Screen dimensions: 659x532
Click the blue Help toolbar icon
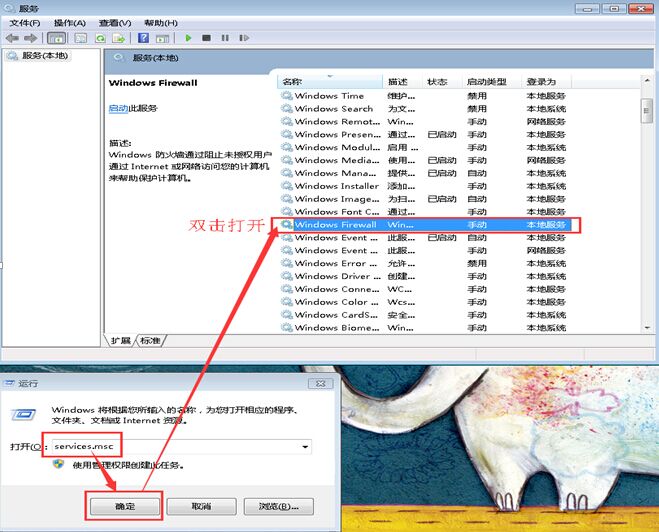[x=143, y=38]
